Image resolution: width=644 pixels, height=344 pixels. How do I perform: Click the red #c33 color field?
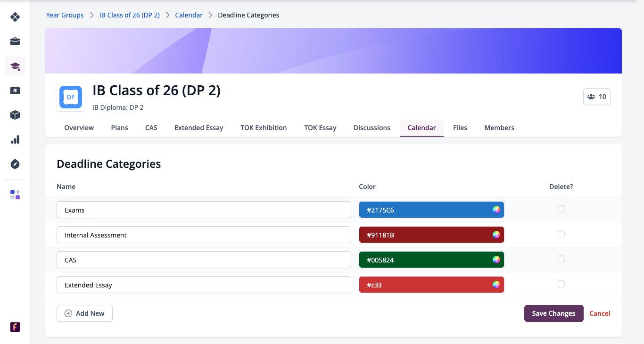[x=431, y=285]
